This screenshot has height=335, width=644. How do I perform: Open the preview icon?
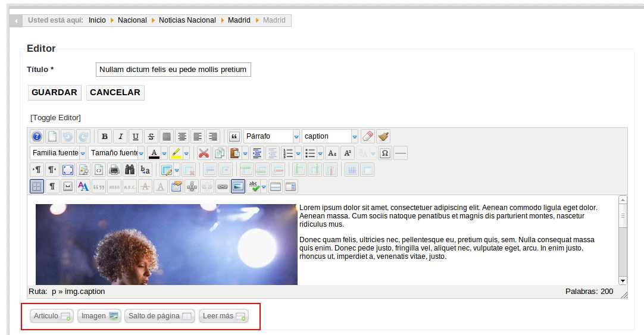(83, 170)
